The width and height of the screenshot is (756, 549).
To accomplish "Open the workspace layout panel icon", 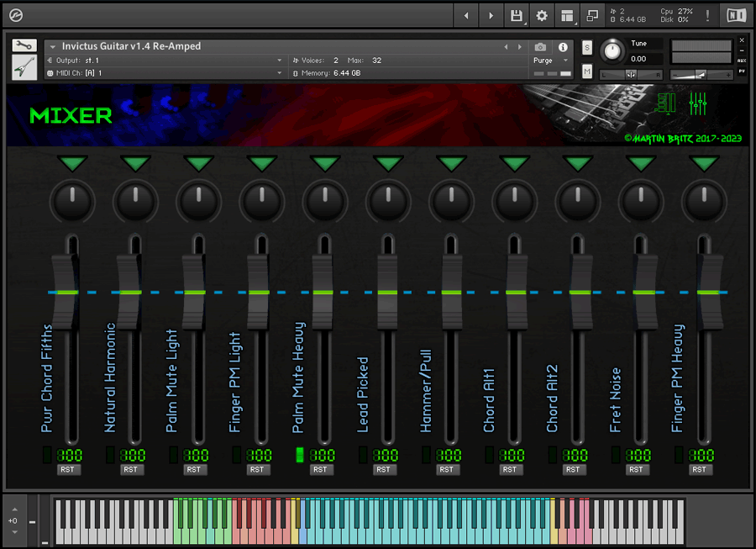I will pyautogui.click(x=568, y=16).
